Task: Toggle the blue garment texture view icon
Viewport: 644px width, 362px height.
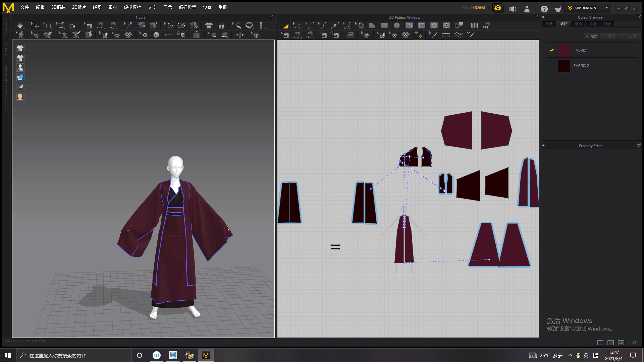Action: coord(20,77)
